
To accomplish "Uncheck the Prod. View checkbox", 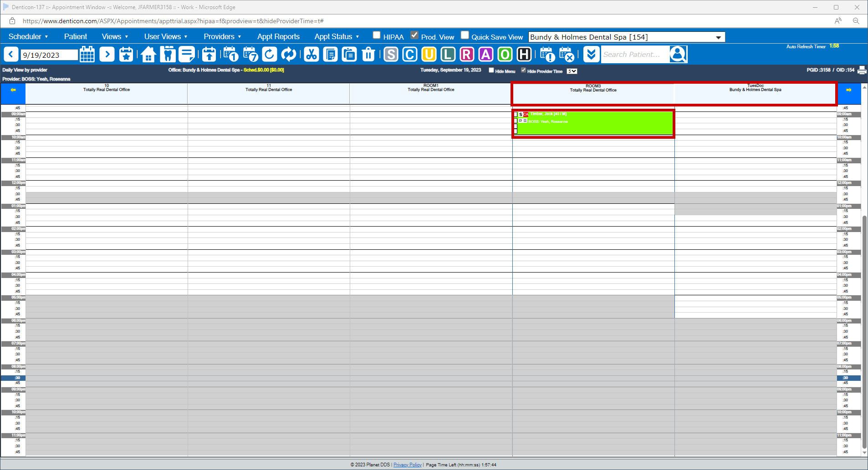I will pos(414,35).
